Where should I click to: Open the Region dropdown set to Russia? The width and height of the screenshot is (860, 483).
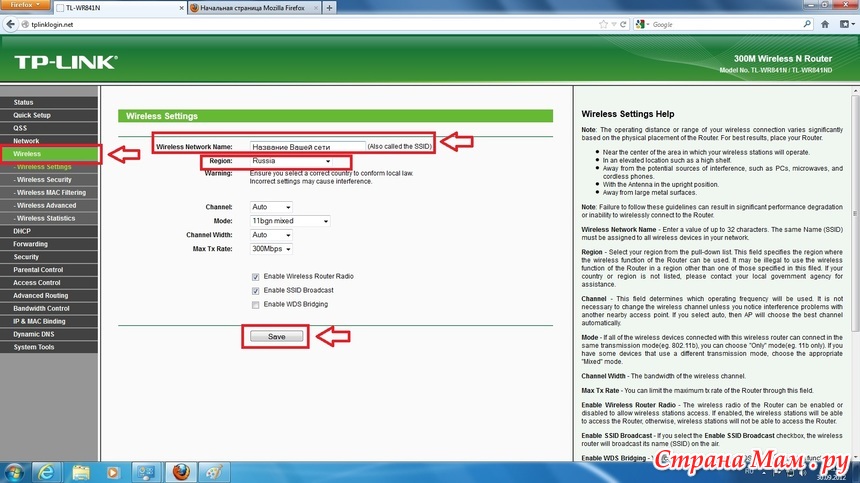(x=291, y=161)
